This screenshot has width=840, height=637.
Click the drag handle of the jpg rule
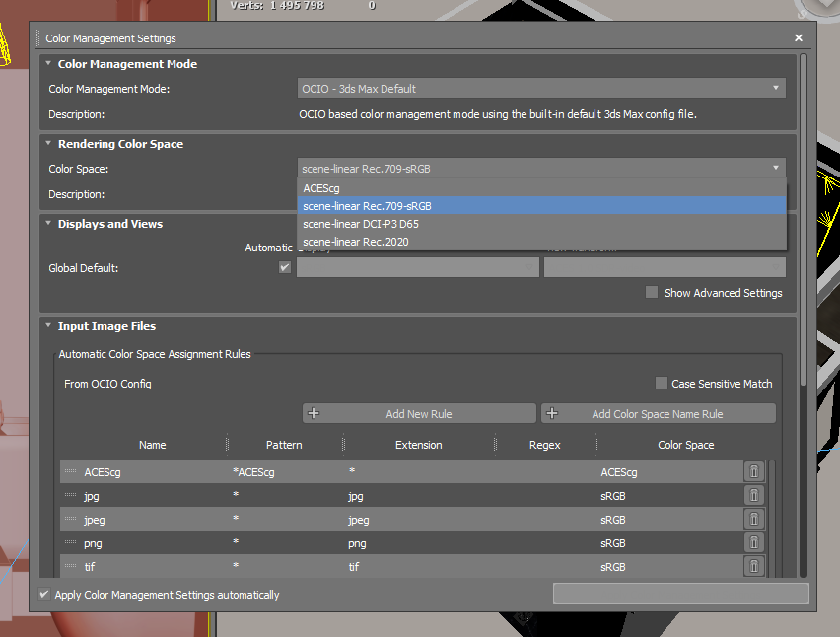pyautogui.click(x=70, y=495)
